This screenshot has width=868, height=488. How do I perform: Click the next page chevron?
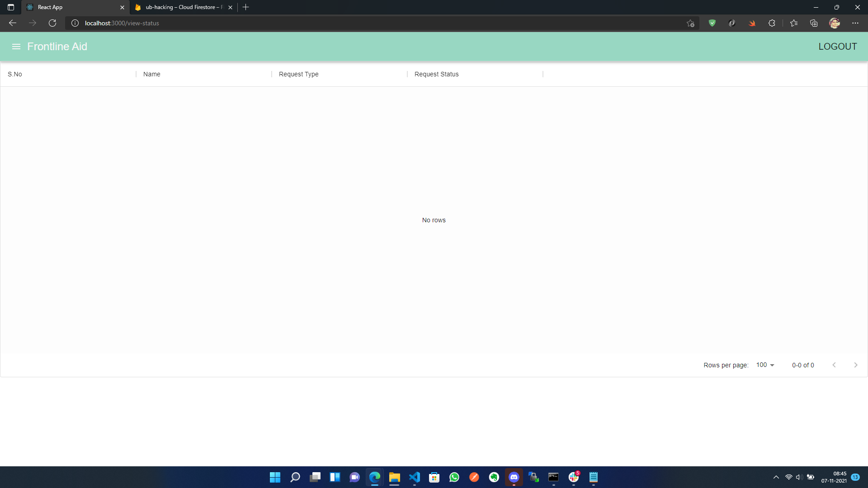(855, 365)
